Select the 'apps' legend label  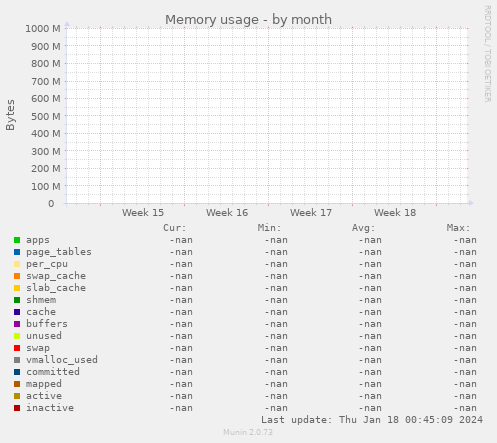[x=38, y=240]
